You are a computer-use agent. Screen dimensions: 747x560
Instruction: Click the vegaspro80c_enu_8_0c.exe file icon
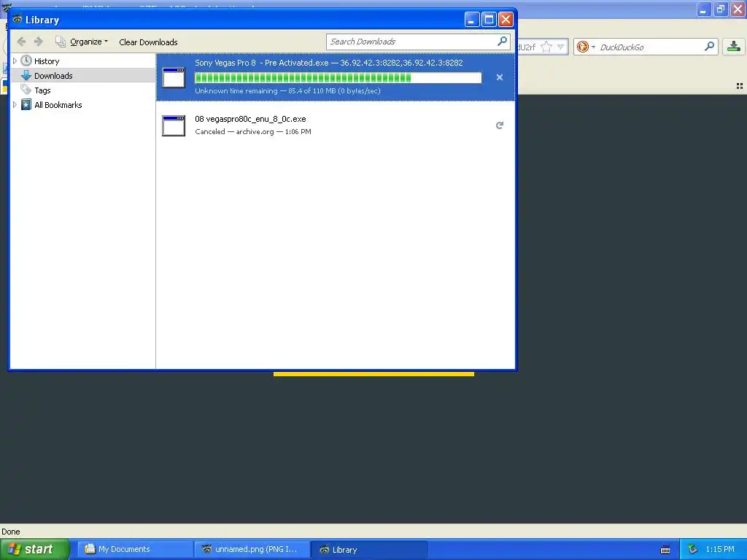coord(174,125)
